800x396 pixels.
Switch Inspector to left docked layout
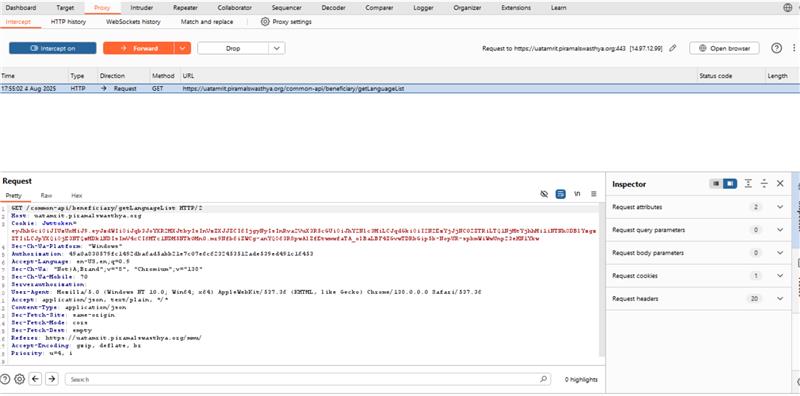coord(716,184)
